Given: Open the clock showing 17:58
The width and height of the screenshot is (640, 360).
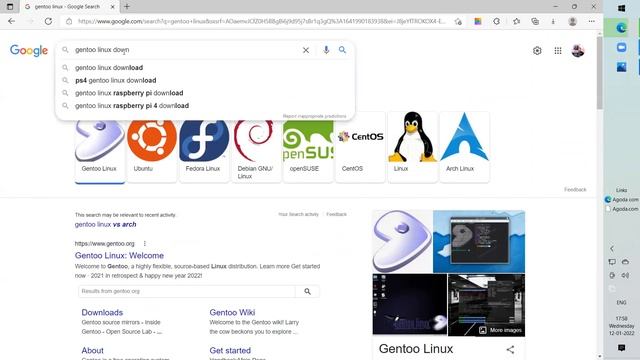Looking at the screenshot, I should [621, 326].
